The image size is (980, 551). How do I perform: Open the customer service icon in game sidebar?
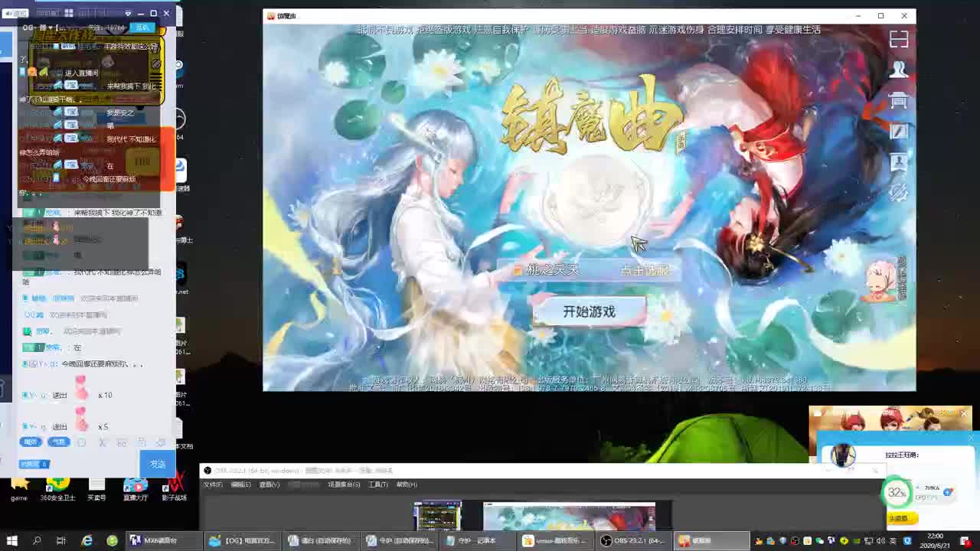click(899, 161)
